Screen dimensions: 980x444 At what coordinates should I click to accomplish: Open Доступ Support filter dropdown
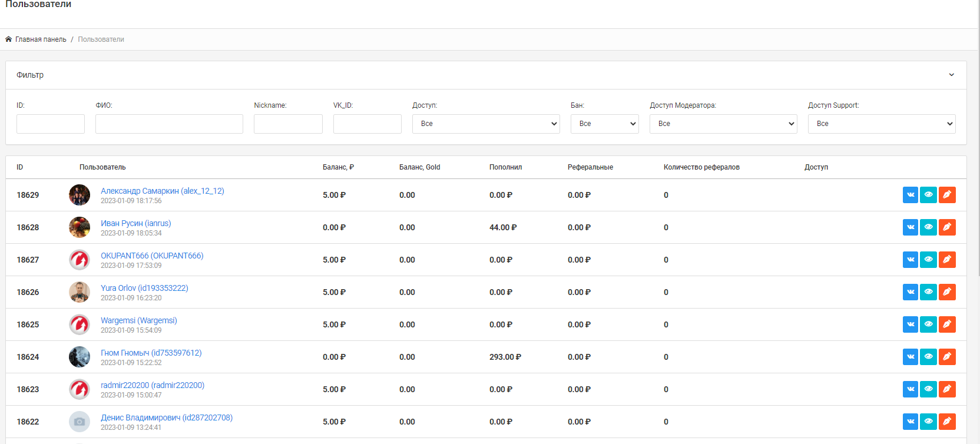coord(881,124)
